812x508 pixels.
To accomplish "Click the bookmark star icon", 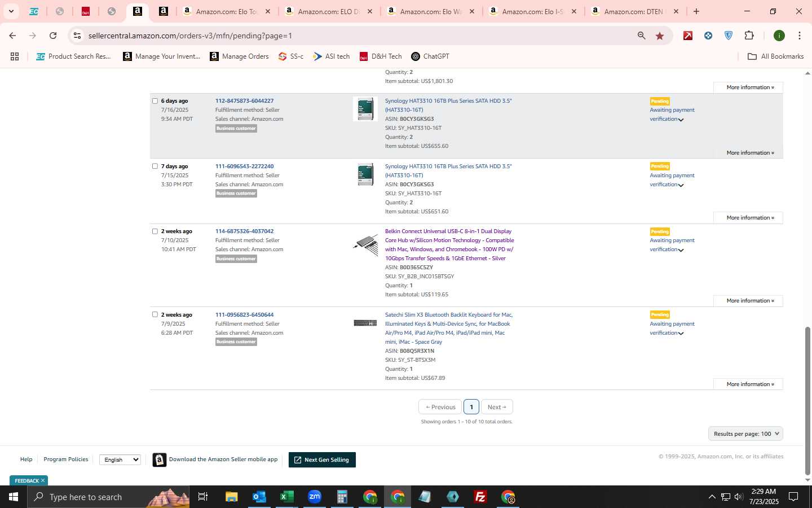I will (660, 36).
